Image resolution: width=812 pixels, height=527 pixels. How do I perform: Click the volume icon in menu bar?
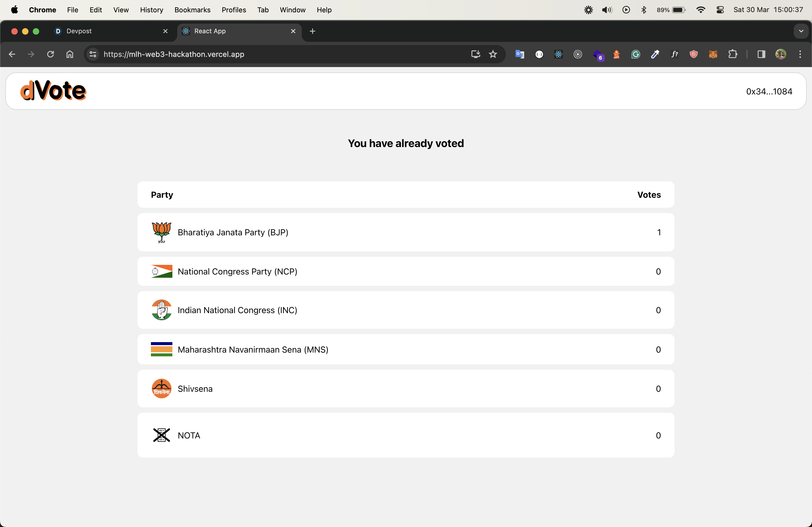pos(607,10)
